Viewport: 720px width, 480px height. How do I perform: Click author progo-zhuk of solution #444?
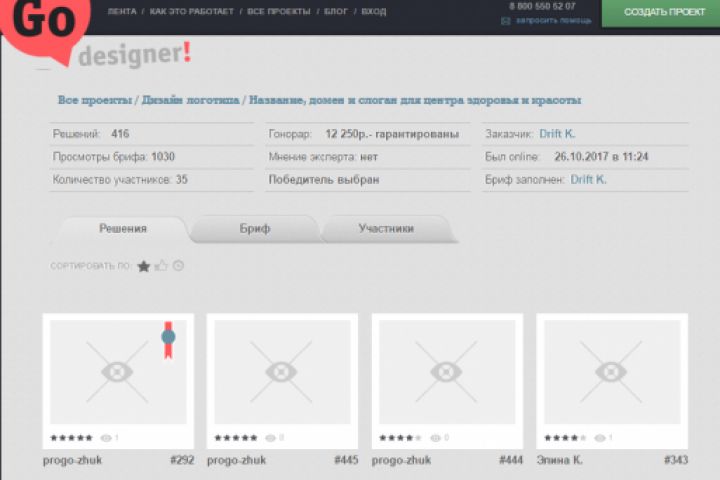[x=401, y=460]
